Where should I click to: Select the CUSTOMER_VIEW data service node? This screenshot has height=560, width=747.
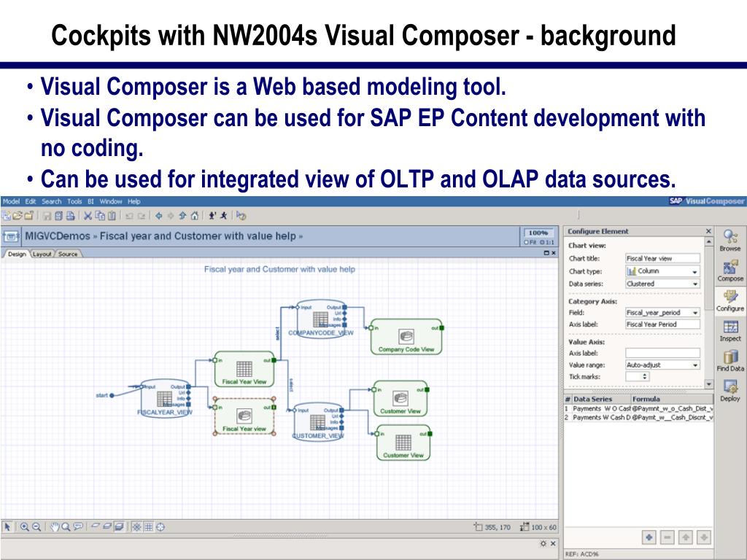click(x=318, y=422)
